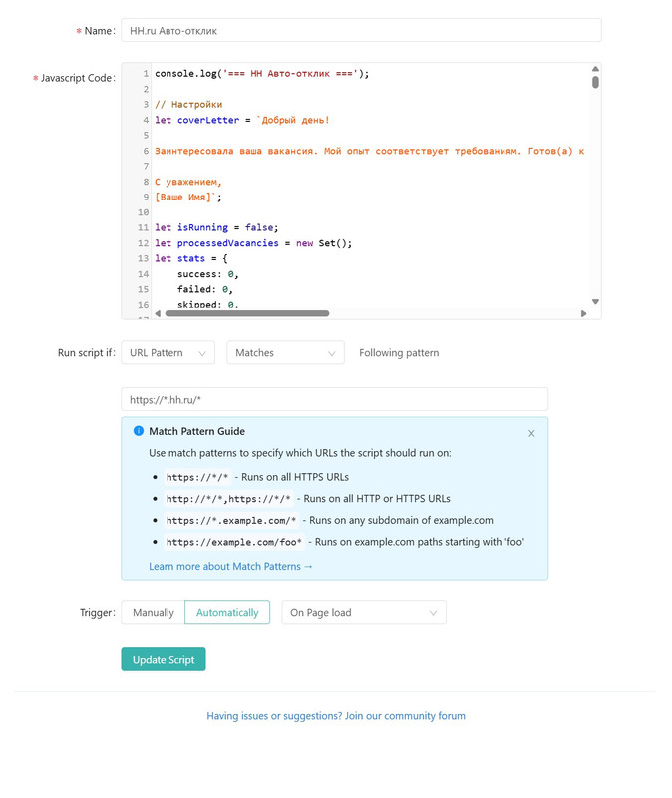
Task: Click the '// Настройки' comment line
Action: 188,105
